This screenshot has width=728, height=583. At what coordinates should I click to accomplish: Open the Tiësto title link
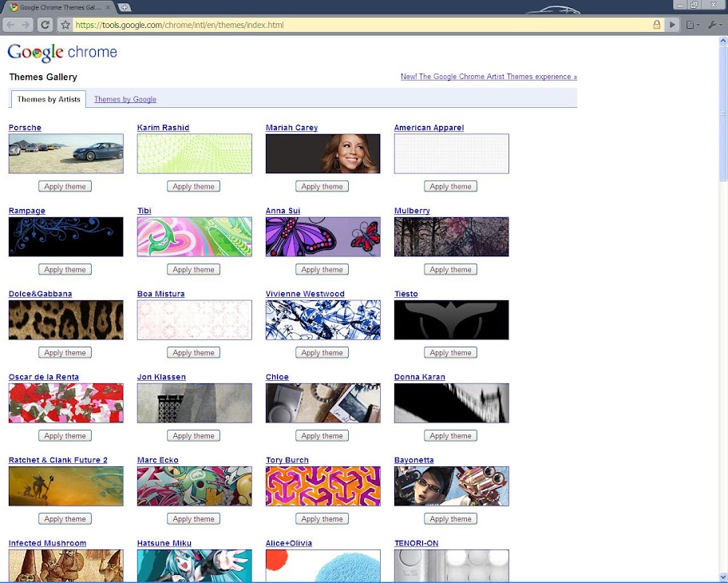tap(406, 294)
